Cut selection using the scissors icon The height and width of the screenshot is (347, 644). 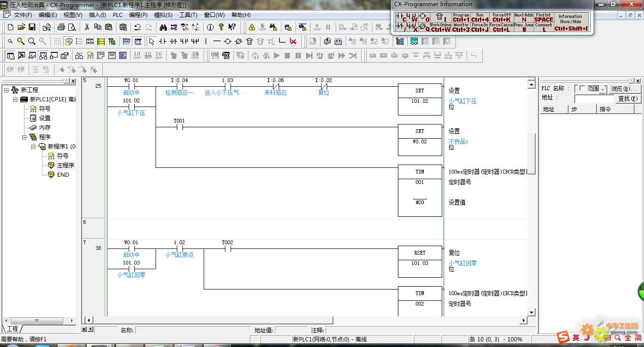point(87,27)
